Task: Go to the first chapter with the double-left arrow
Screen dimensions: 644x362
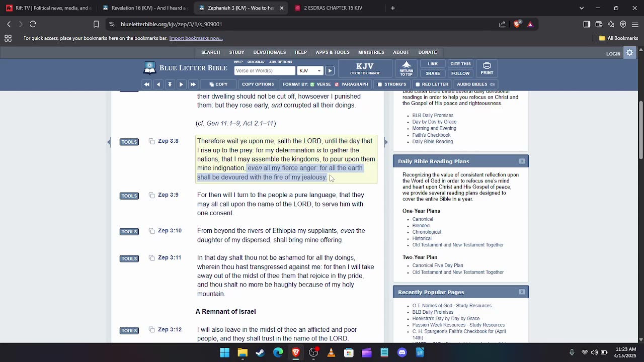Action: click(146, 84)
